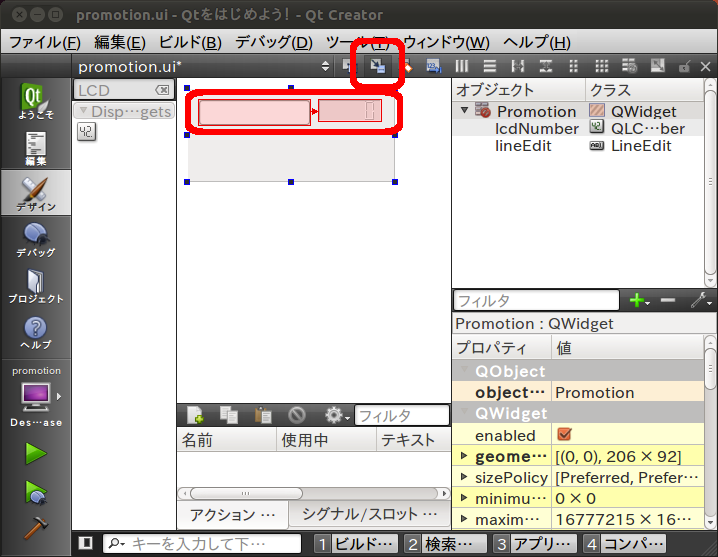This screenshot has width=718, height=557.
Task: Click the property editor フィルタ input field
Action: 536,300
